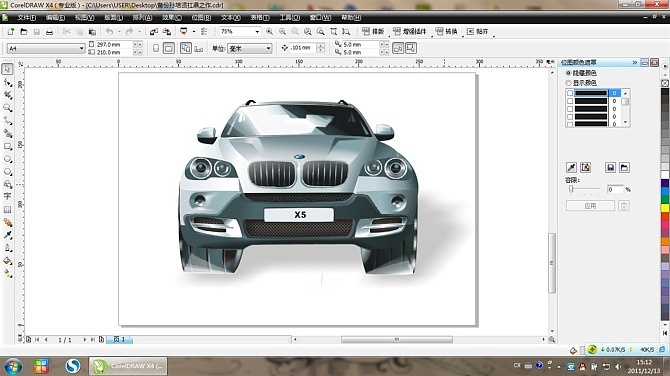Click the Import icon in toolbar

[154, 32]
